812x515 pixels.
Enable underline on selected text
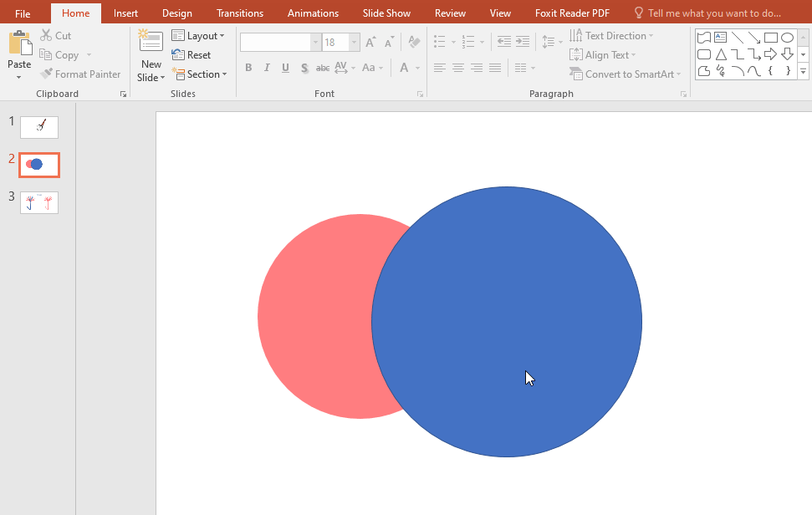(x=284, y=67)
